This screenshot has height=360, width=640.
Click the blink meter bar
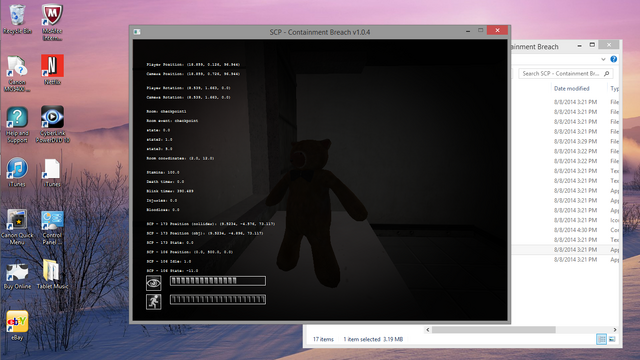click(218, 280)
